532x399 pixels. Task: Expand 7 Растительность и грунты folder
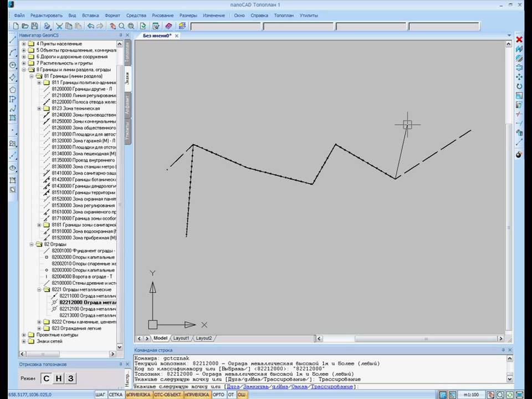point(24,63)
